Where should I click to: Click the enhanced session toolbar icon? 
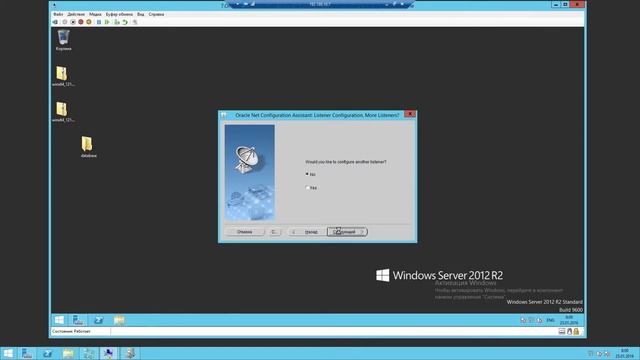coord(135,22)
